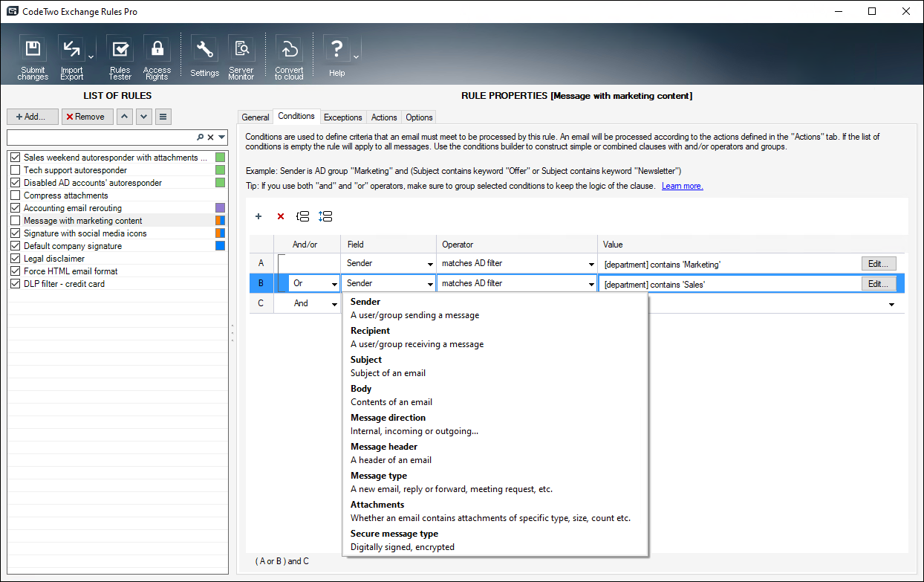The height and width of the screenshot is (582, 924).
Task: Switch to the Actions tab
Action: click(384, 117)
